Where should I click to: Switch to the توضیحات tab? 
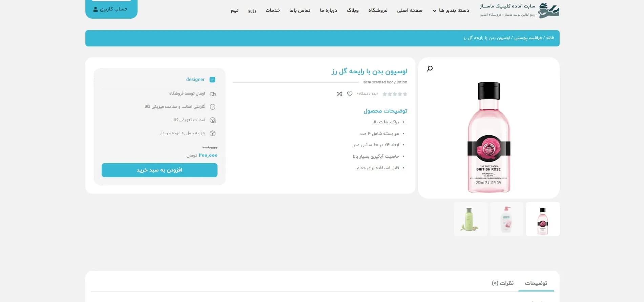tap(536, 283)
